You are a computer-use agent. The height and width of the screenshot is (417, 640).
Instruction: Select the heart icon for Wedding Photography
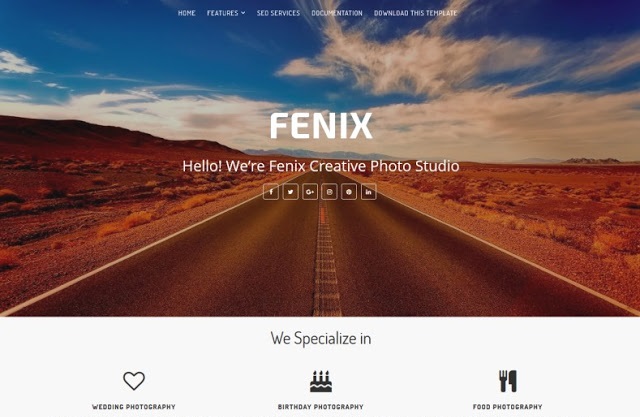point(134,381)
